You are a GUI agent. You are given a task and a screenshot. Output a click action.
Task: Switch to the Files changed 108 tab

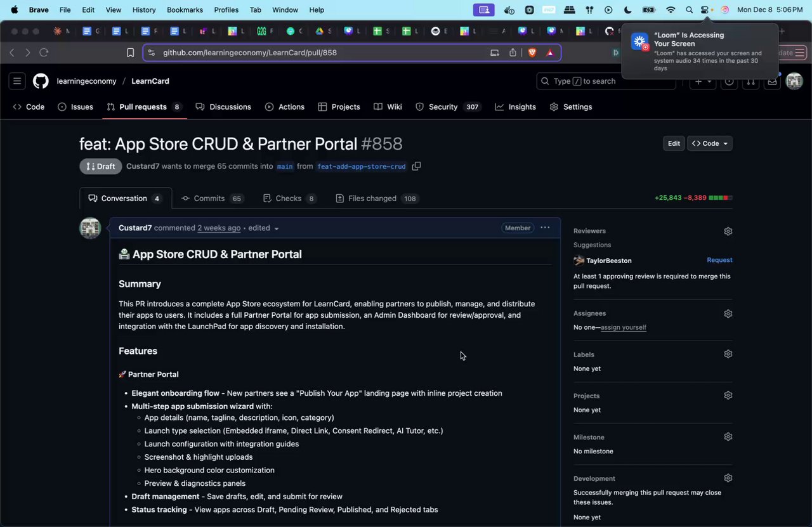point(376,198)
